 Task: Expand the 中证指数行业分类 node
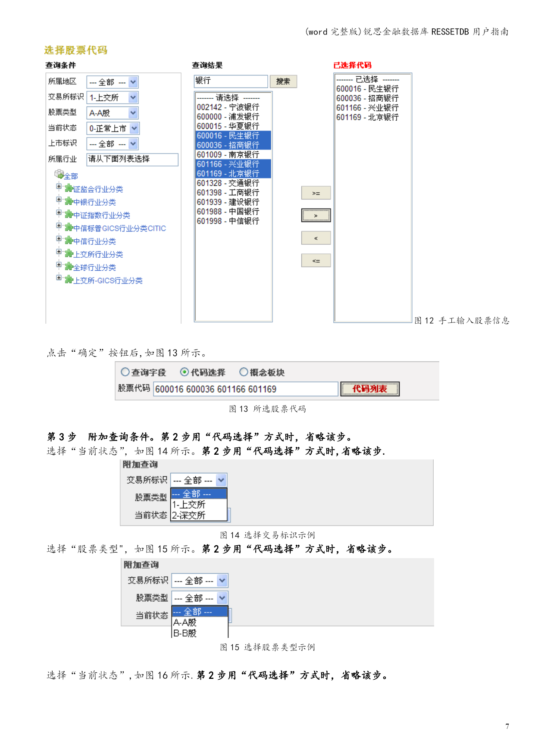coord(59,212)
